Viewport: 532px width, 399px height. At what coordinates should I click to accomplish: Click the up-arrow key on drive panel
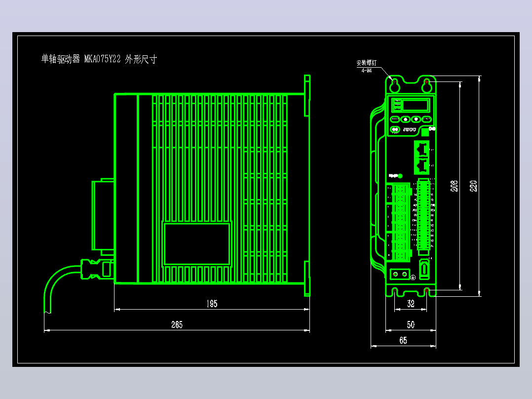[x=406, y=119]
